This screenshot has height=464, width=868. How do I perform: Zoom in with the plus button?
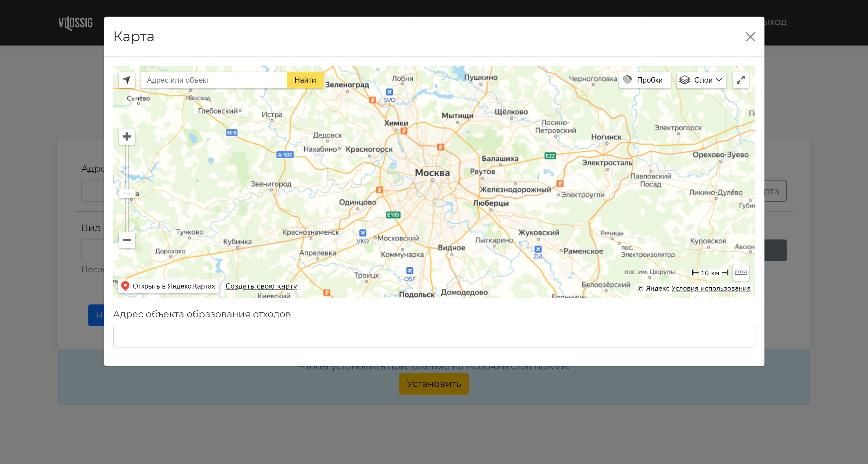[x=127, y=137]
